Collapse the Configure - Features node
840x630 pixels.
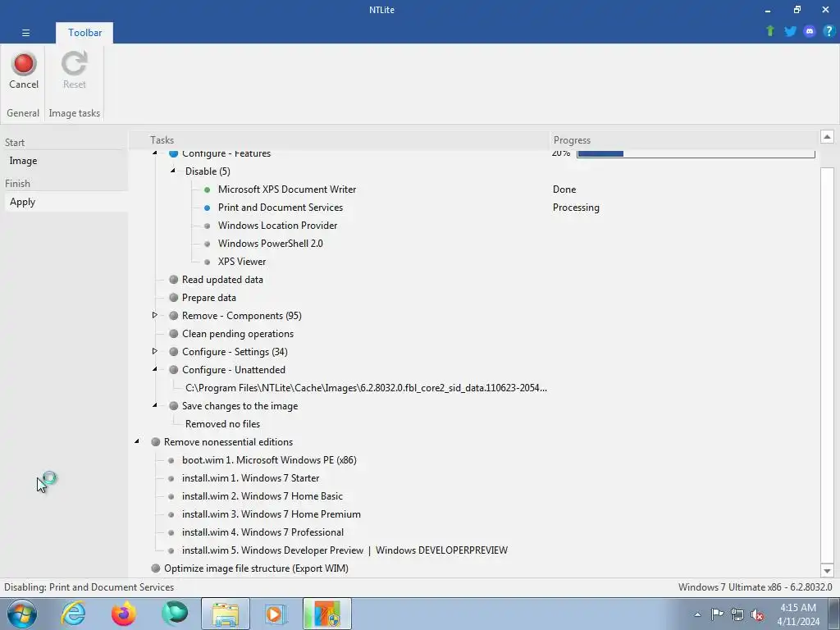(155, 153)
